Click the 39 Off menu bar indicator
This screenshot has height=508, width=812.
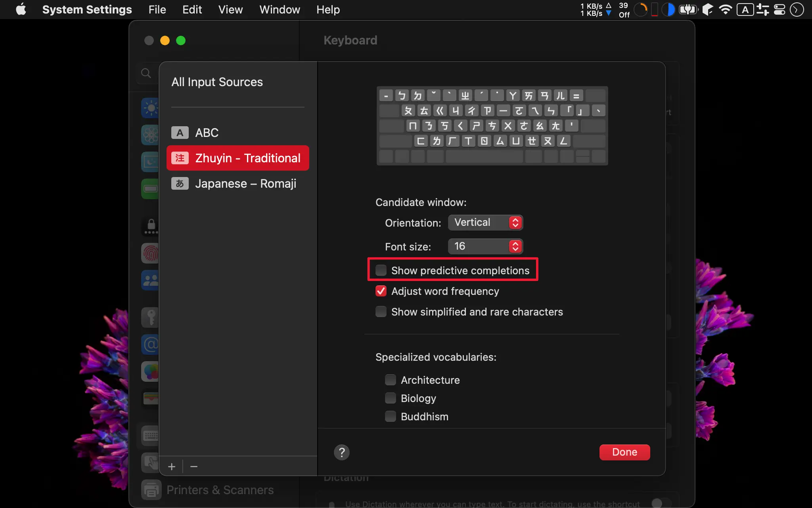pos(624,10)
